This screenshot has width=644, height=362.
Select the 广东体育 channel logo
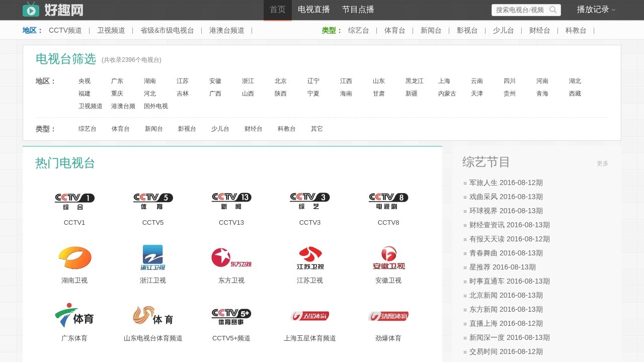tap(74, 316)
